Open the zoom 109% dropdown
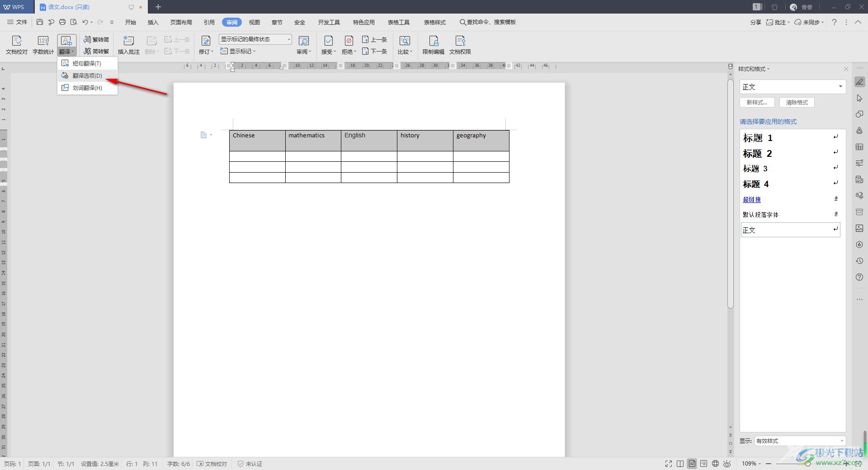 click(751, 464)
